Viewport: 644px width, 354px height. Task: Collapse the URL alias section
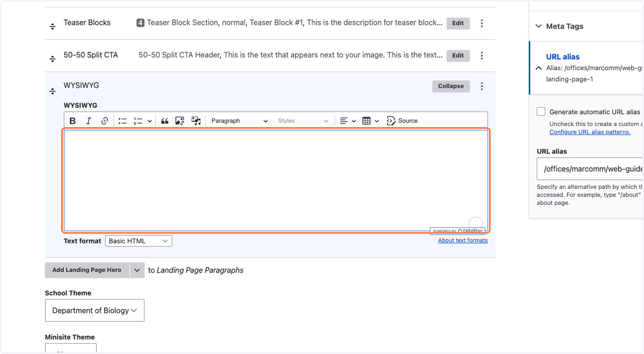pyautogui.click(x=539, y=68)
